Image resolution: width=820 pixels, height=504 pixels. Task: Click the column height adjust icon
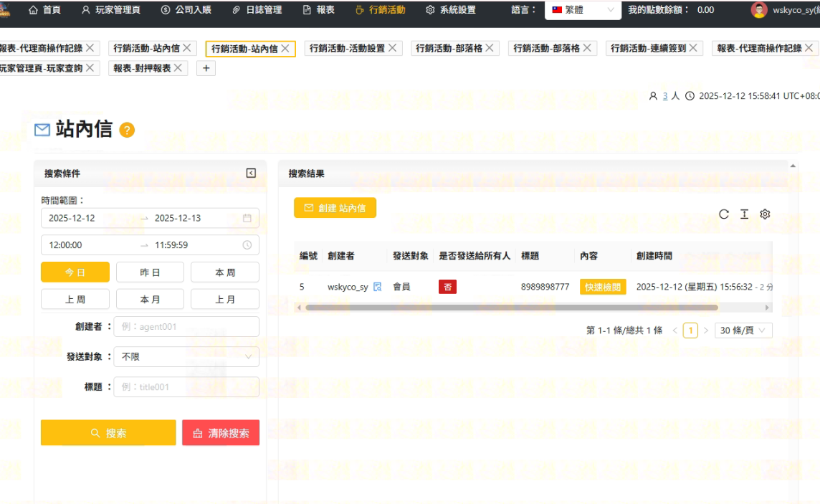744,214
